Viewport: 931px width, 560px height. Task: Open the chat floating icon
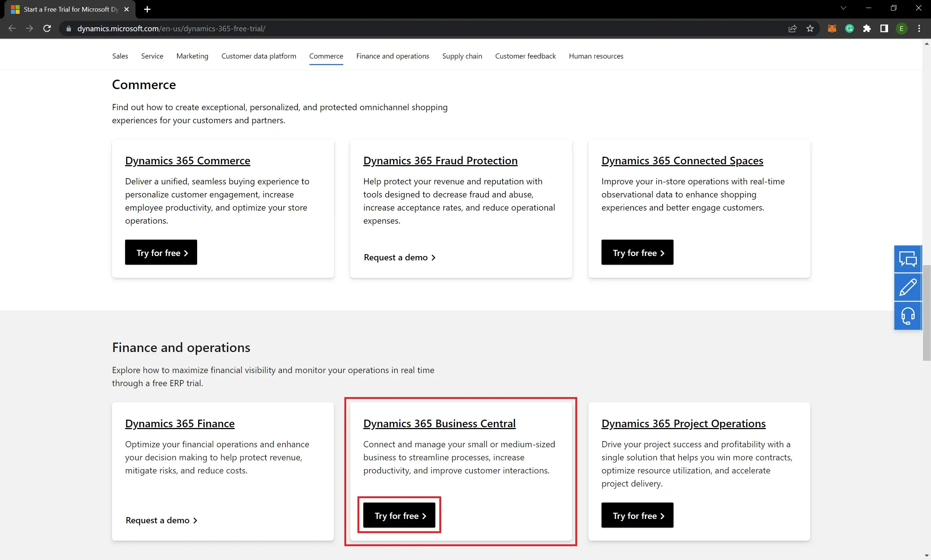(x=908, y=259)
